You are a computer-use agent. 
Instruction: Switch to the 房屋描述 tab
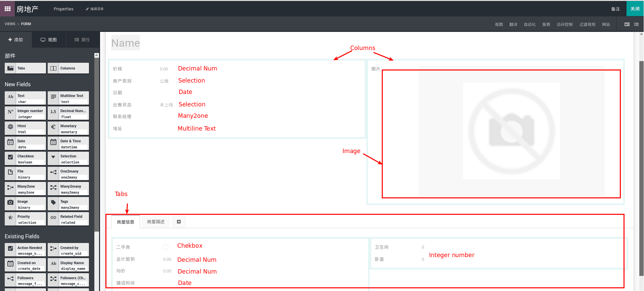pyautogui.click(x=156, y=222)
